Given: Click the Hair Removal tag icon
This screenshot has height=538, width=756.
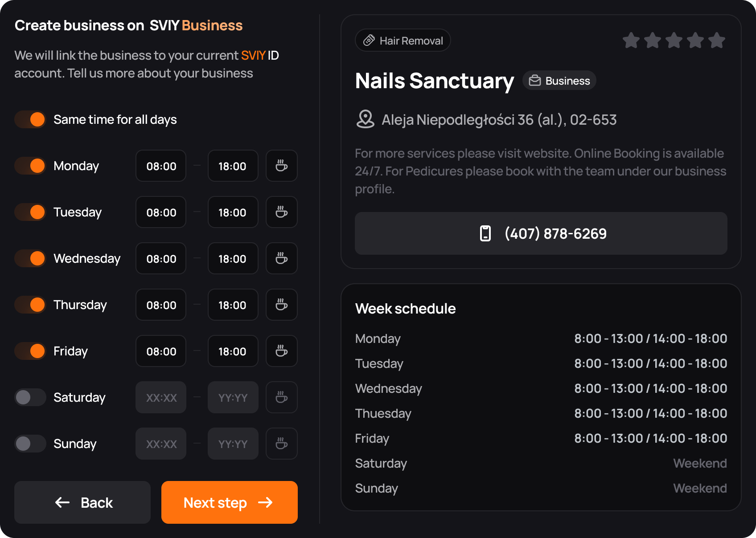Looking at the screenshot, I should (369, 41).
